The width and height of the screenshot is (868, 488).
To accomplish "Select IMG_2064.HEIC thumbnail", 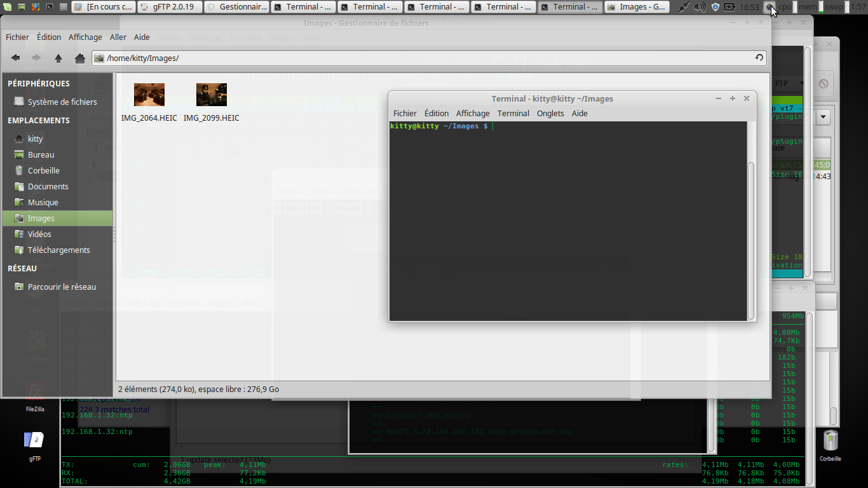I will (149, 95).
